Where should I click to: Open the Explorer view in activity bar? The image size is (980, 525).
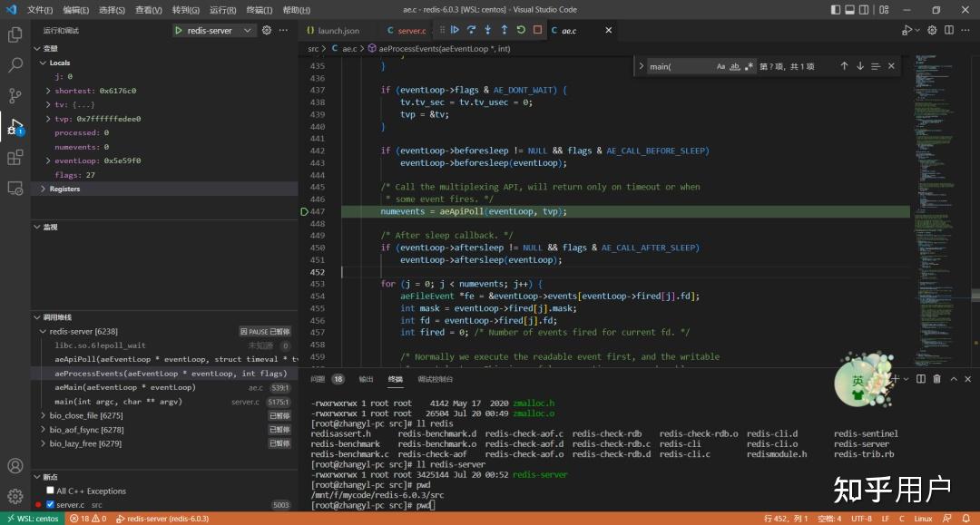tap(15, 35)
